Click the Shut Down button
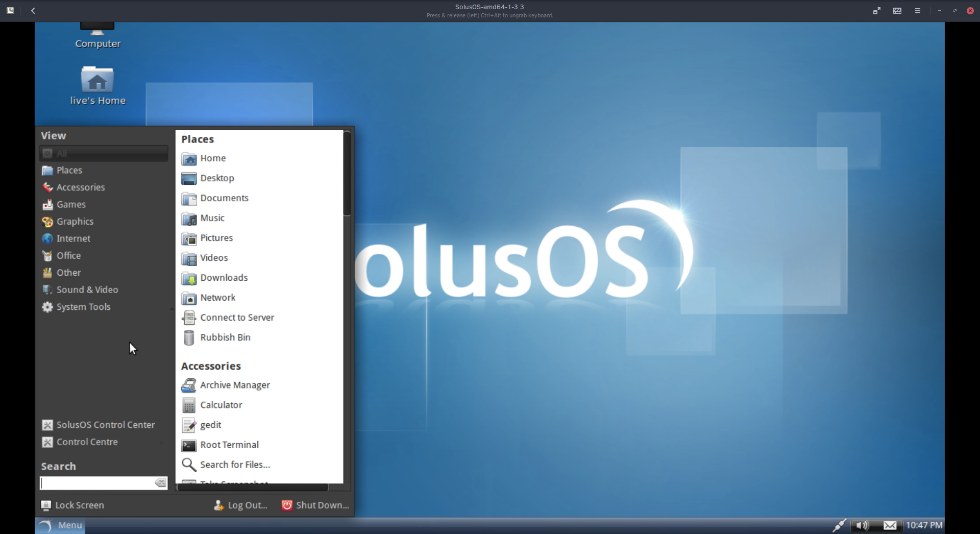The image size is (980, 534). point(315,505)
